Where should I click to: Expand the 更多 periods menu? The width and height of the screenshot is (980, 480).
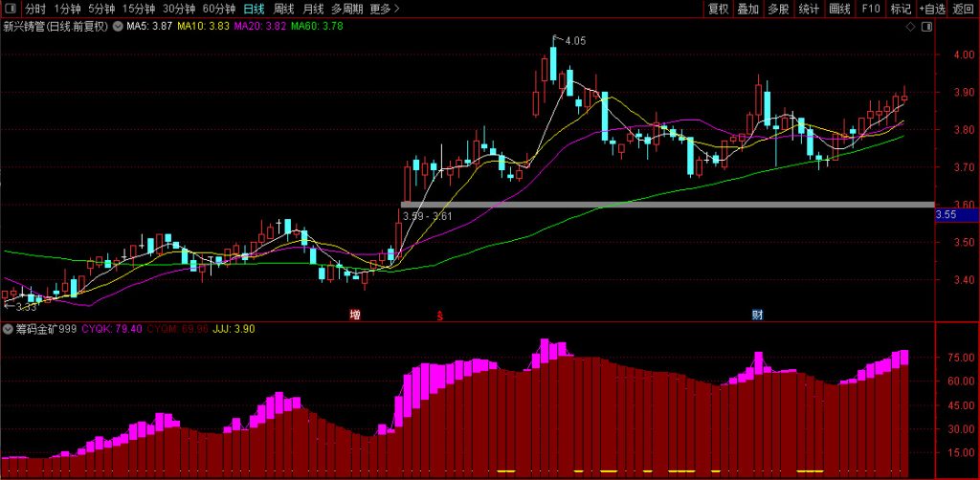(x=385, y=9)
